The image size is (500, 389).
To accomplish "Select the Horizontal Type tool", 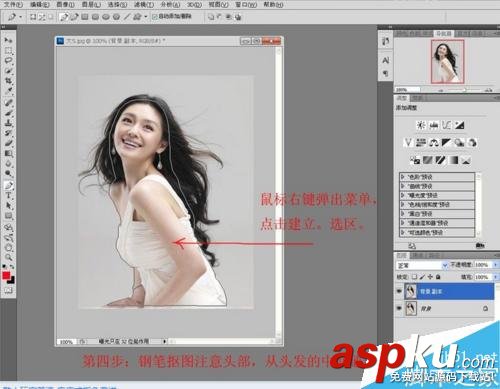I will coord(8,196).
